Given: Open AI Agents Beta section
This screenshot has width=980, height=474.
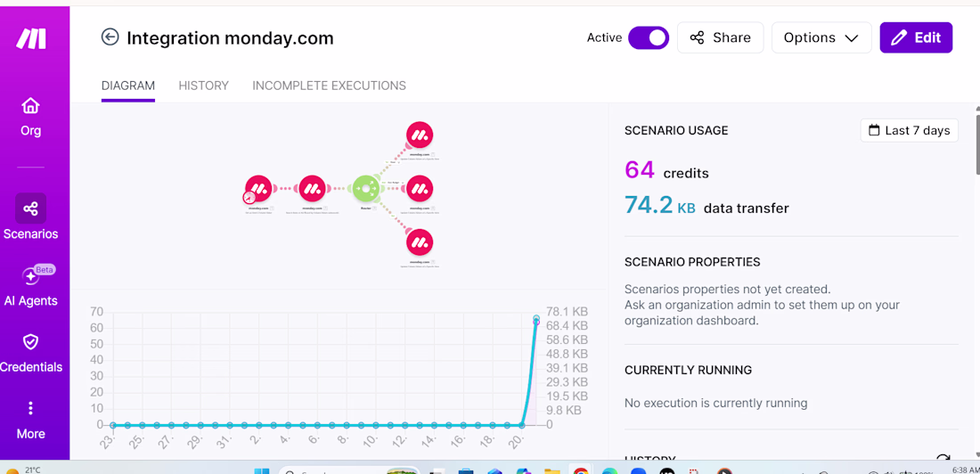Looking at the screenshot, I should [30, 286].
